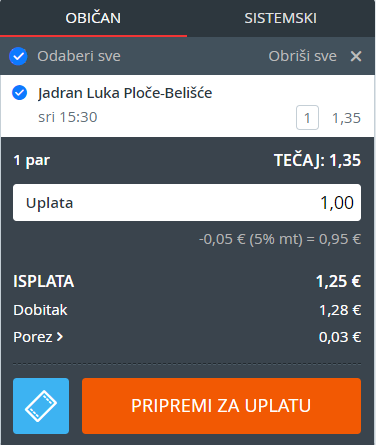Open the Jadran Luka Ploče-Belišće match name
This screenshot has width=376, height=445.
[125, 93]
